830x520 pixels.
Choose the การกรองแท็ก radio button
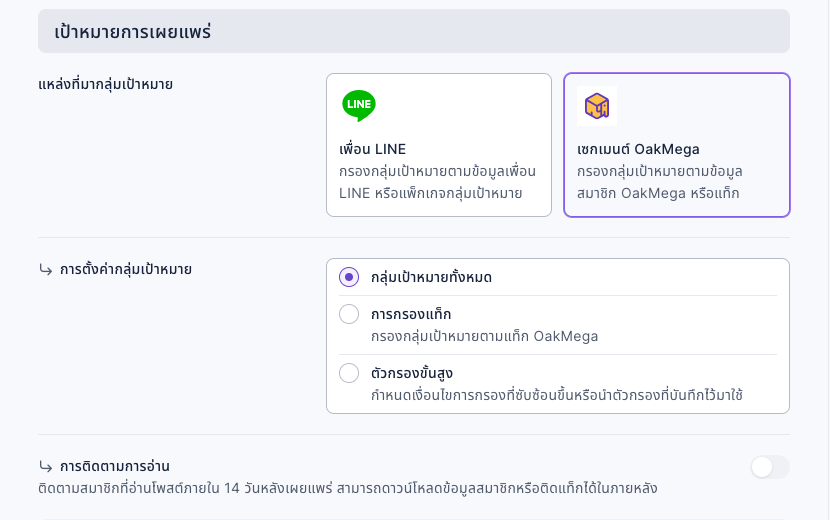(x=349, y=314)
